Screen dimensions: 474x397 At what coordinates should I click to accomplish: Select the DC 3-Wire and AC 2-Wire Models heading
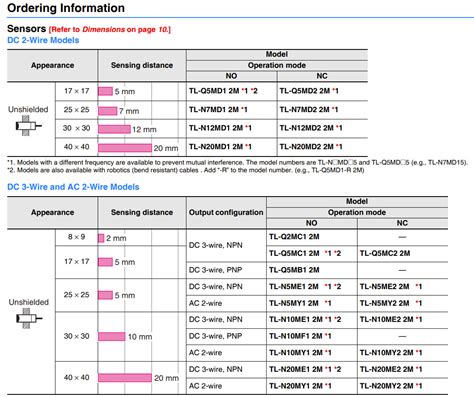73,187
